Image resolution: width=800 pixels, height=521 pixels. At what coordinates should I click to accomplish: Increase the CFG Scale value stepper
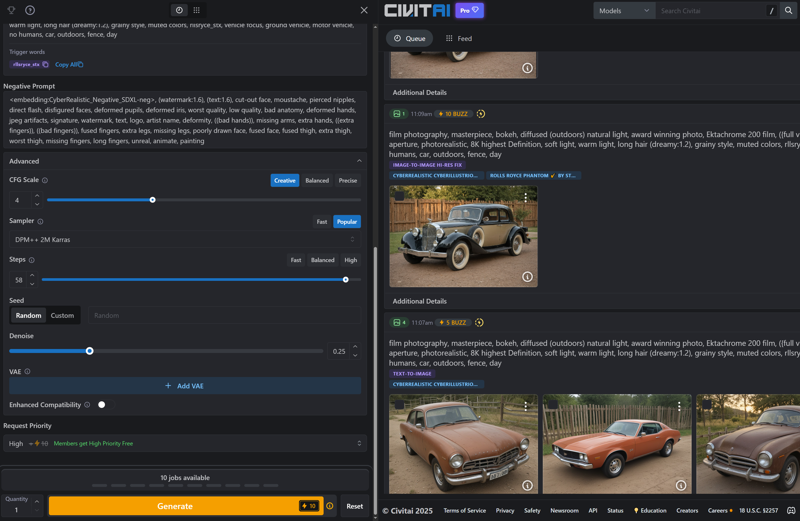[37, 195]
